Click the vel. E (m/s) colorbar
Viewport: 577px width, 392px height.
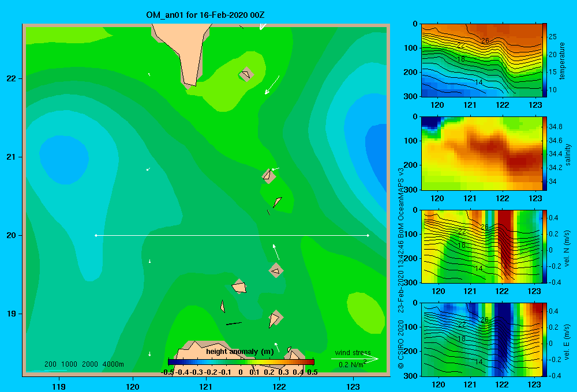coord(545,340)
